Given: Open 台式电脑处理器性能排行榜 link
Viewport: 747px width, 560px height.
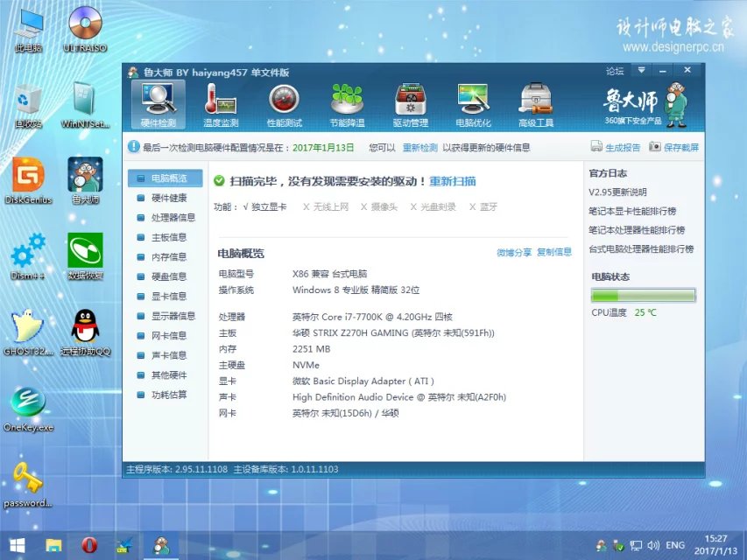Looking at the screenshot, I should click(641, 249).
